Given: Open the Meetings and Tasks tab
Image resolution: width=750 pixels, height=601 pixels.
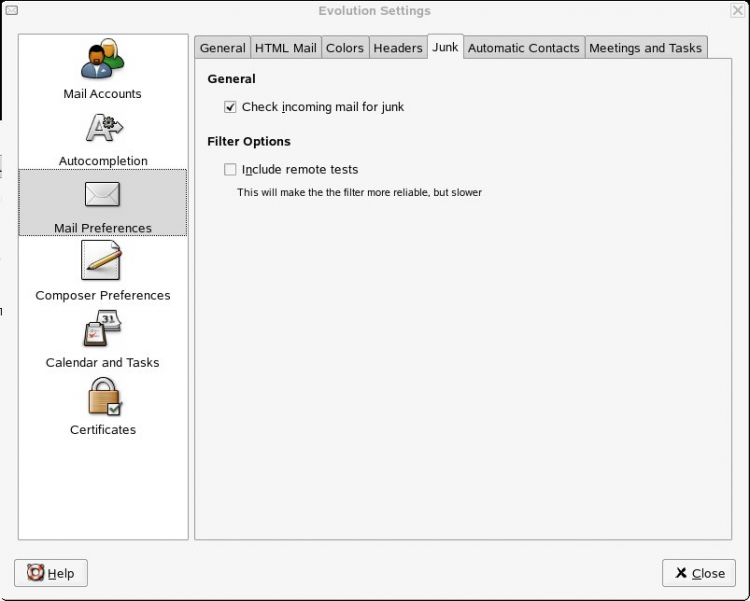Looking at the screenshot, I should (645, 48).
